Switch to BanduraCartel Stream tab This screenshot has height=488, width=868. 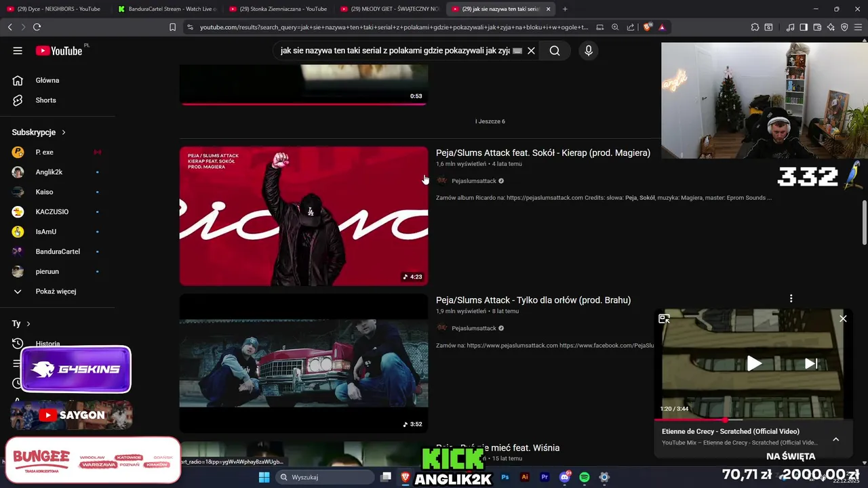167,9
